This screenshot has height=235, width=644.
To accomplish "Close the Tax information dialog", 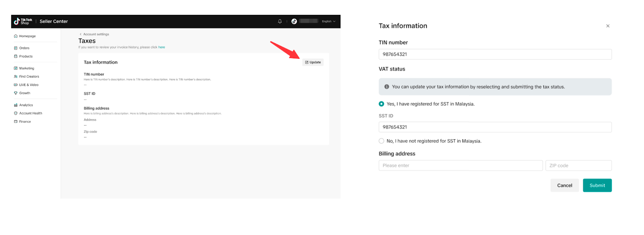I will pos(608,26).
